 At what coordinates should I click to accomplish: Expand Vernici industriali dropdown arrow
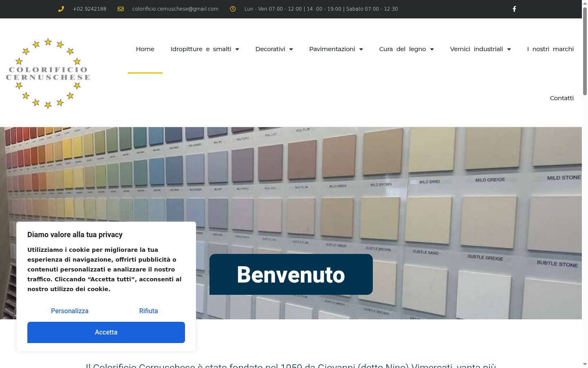tap(509, 49)
